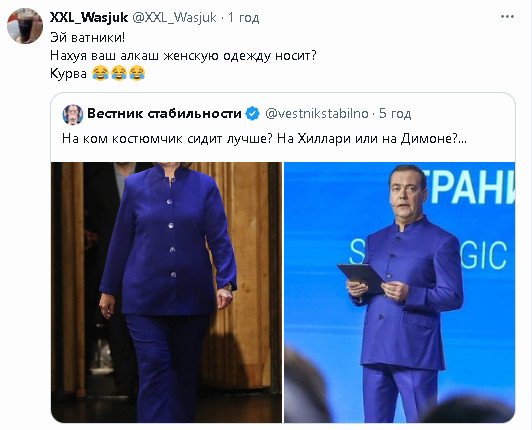
Task: Open the Вестник стабильности display name
Action: pyautogui.click(x=164, y=113)
